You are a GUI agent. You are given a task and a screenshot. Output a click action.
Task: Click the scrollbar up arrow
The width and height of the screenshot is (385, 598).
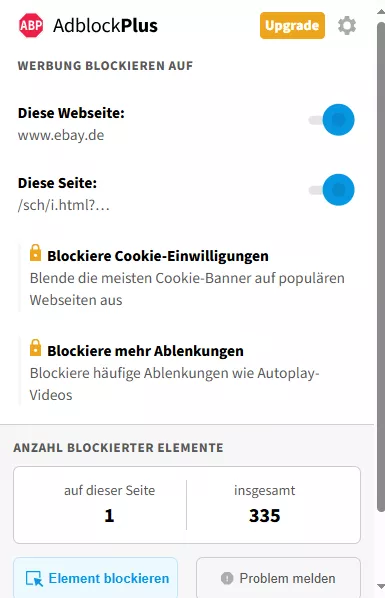click(x=380, y=11)
